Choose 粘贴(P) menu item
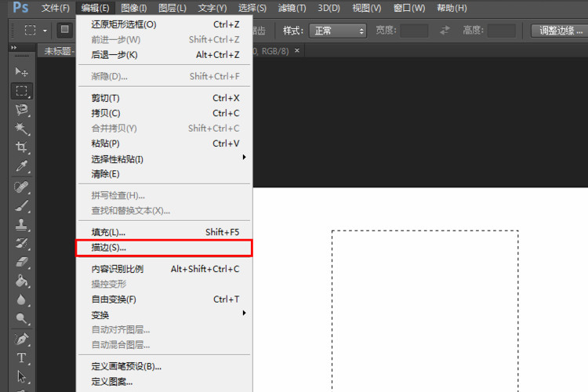The height and width of the screenshot is (392, 588). (x=165, y=143)
